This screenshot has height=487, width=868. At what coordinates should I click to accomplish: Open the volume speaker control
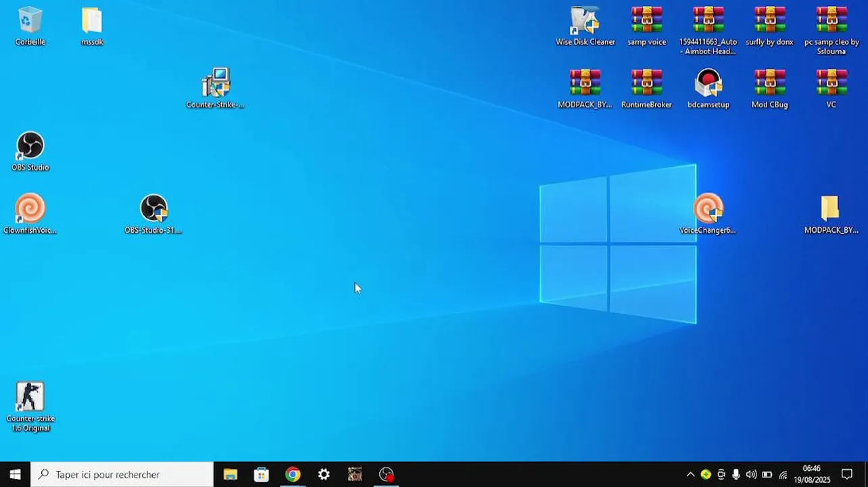(x=751, y=474)
